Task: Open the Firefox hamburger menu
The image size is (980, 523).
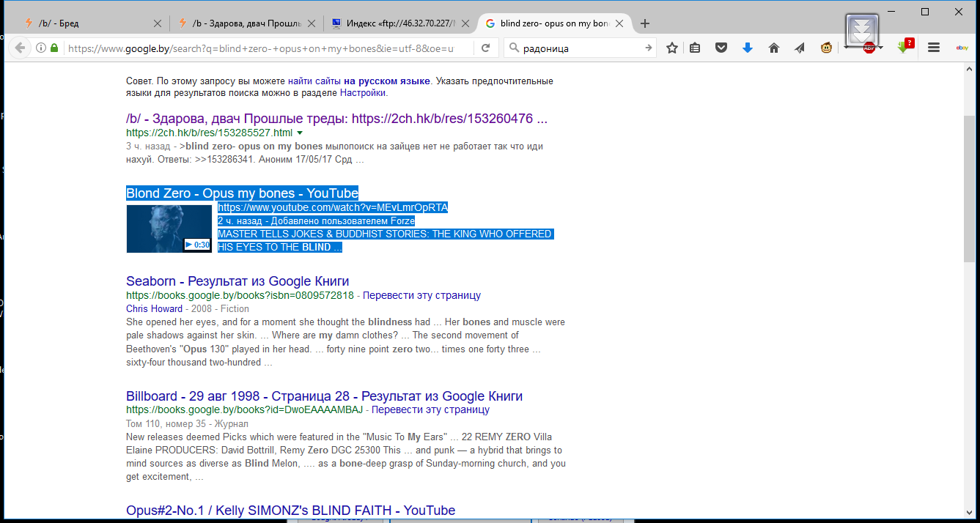Action: point(934,48)
